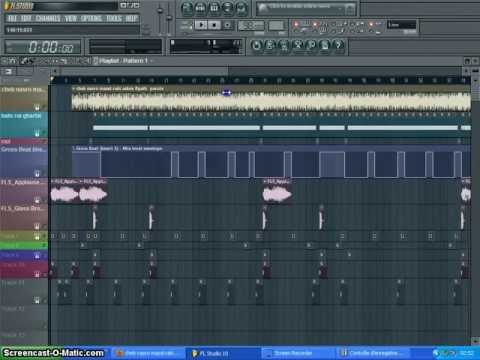Click the playlist scroll left arrow
Image resolution: width=480 pixels, height=360 pixels.
(55, 71)
